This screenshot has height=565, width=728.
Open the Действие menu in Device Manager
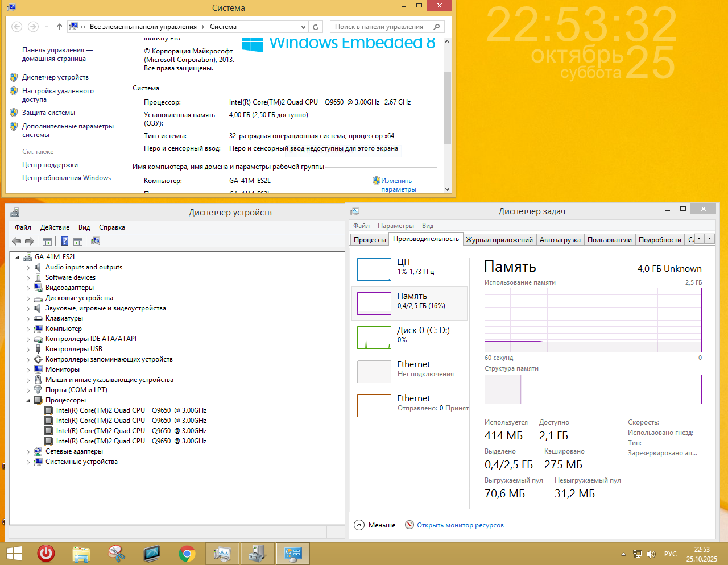(55, 227)
